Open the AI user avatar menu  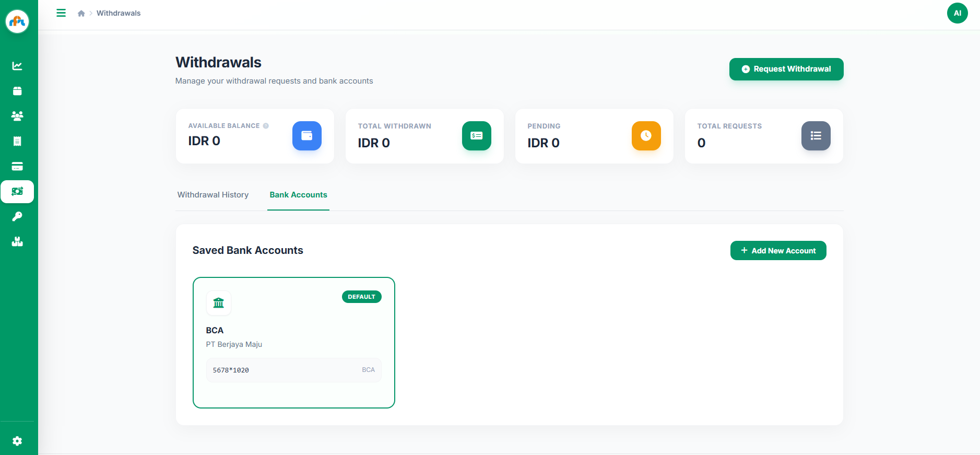tap(957, 13)
